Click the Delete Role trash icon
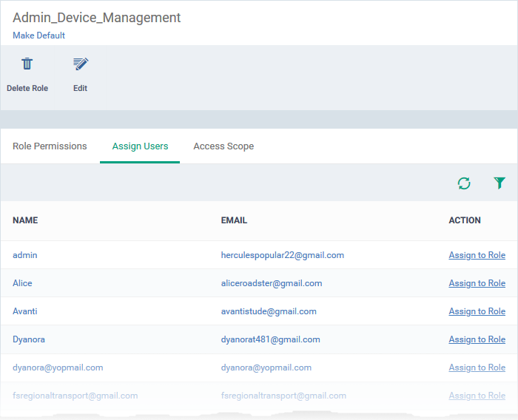Screen dimensions: 518x420 [x=27, y=64]
